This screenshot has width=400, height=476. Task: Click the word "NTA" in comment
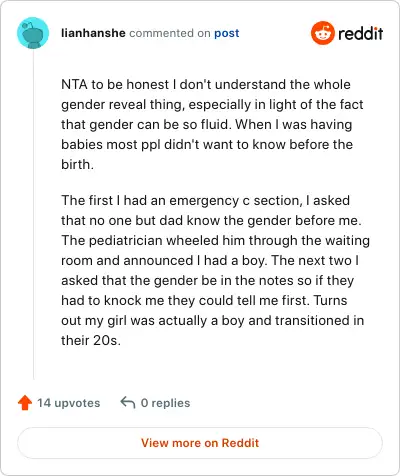tap(74, 84)
